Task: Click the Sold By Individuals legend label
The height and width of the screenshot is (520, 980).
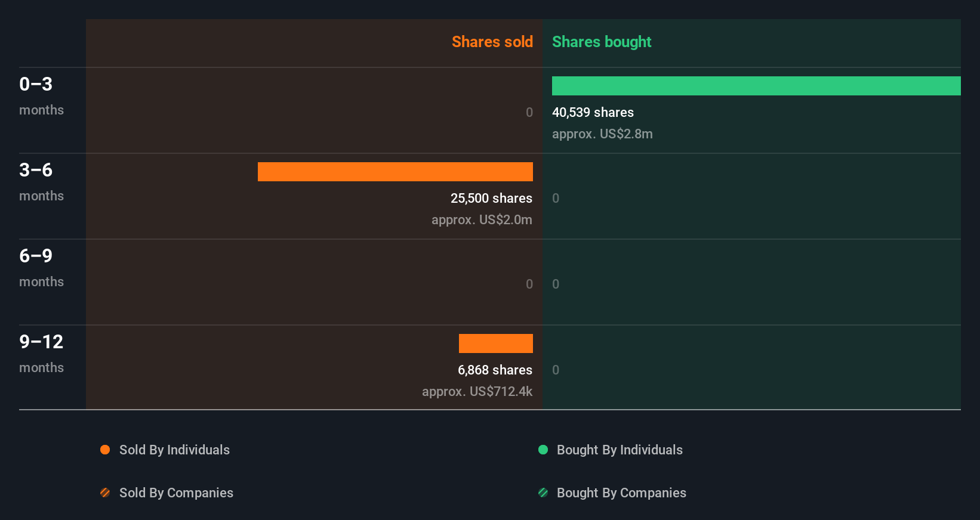Action: point(174,450)
